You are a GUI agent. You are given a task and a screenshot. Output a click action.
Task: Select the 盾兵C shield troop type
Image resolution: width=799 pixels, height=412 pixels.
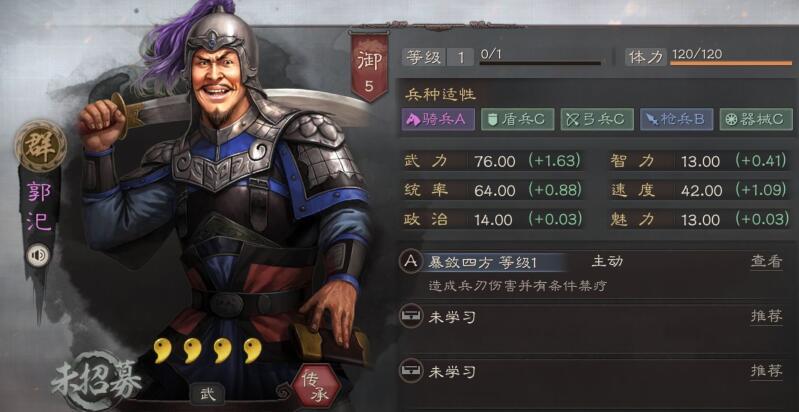[x=517, y=119]
